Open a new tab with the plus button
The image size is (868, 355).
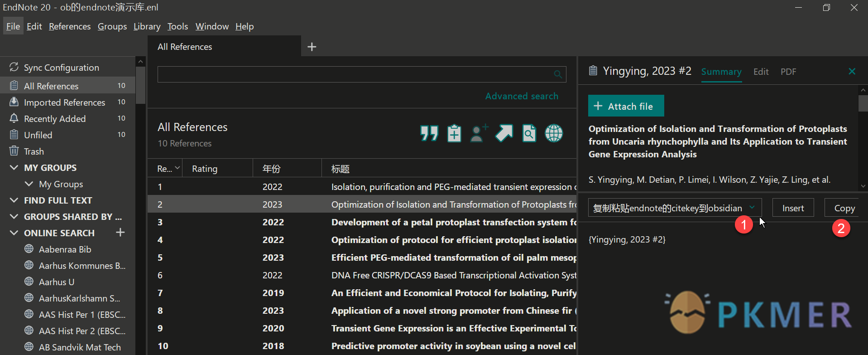tap(312, 47)
